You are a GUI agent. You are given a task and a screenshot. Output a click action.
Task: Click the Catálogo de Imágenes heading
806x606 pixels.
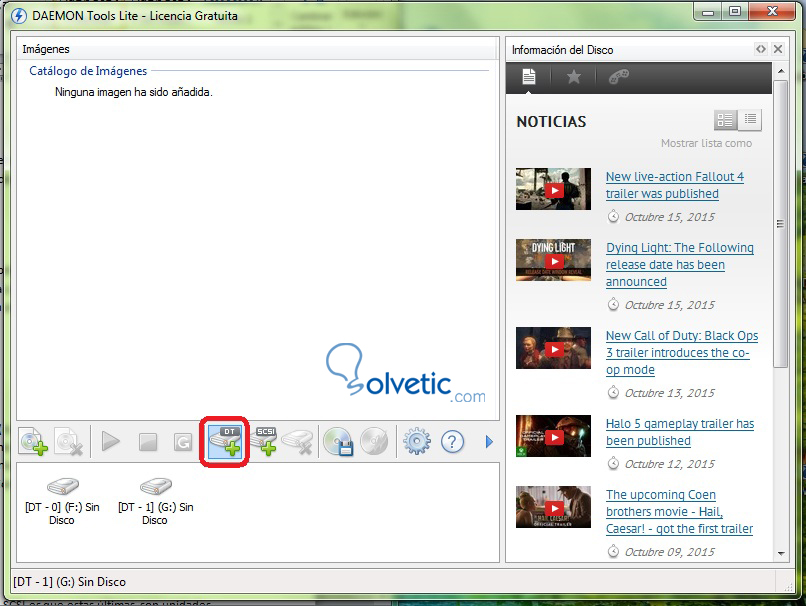[x=88, y=71]
